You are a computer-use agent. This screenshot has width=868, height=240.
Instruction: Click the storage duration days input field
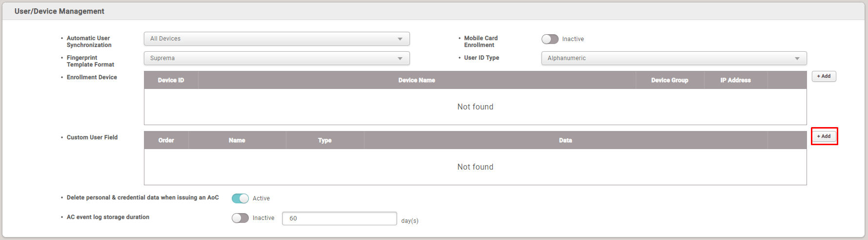tap(339, 218)
